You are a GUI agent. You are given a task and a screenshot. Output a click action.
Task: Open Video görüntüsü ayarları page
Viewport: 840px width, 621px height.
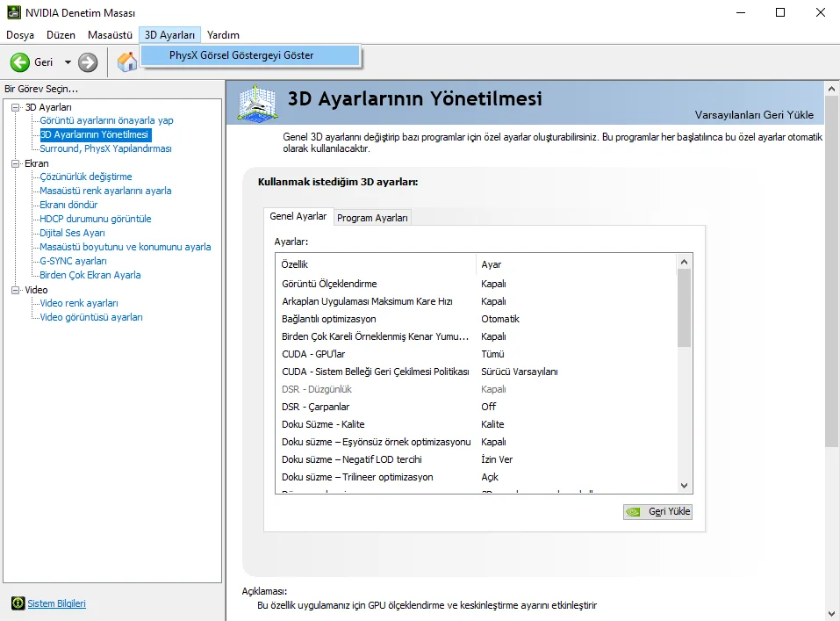click(91, 317)
